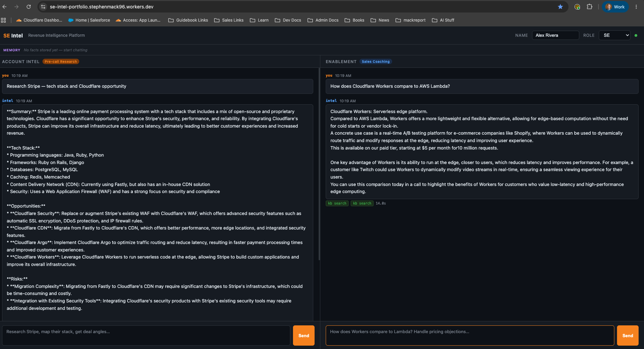Expand Dev Docs bookmark folder
This screenshot has width=644, height=349.
(x=288, y=20)
